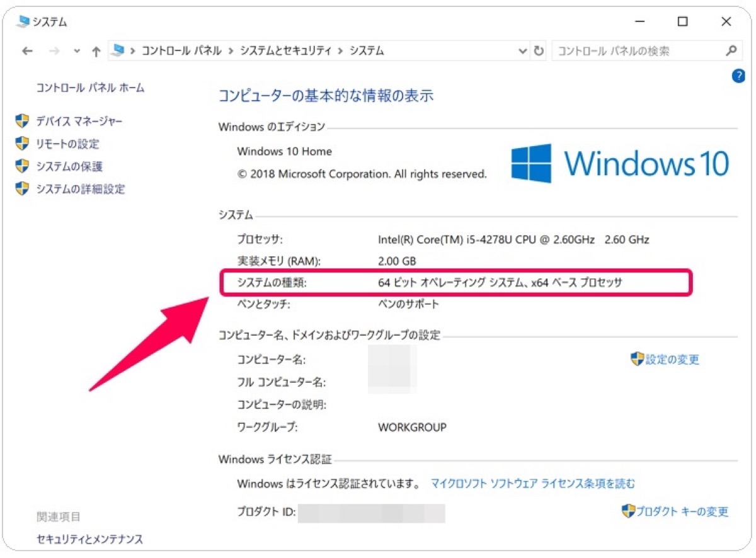Viewport: 756px width, 558px height.
Task: Click the forward navigation arrow
Action: (55, 51)
